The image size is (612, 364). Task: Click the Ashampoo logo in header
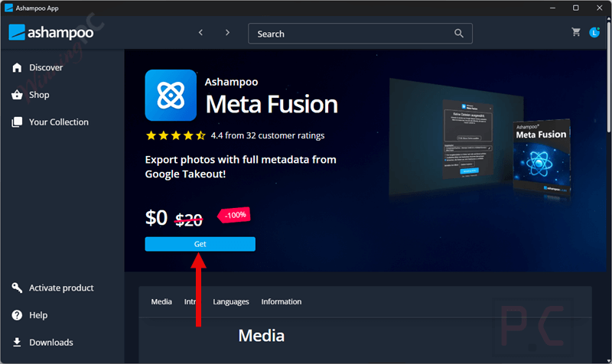pos(51,32)
